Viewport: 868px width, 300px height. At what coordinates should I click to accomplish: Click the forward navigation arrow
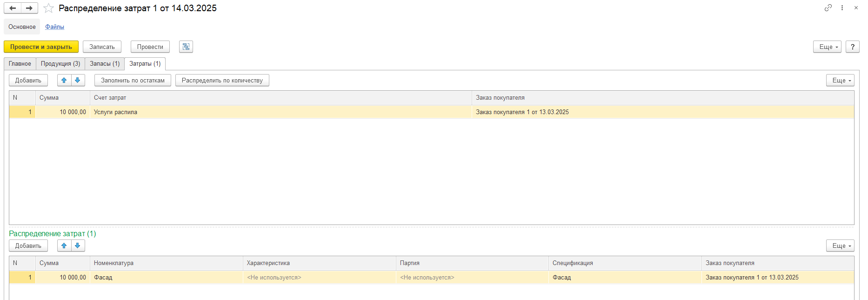point(29,8)
